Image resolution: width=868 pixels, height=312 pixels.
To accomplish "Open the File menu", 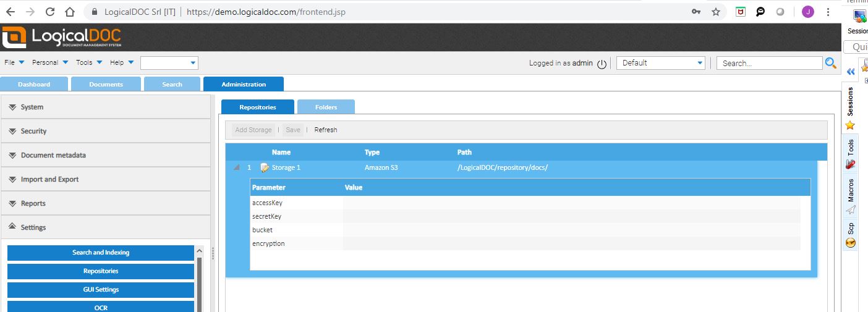I will [x=14, y=62].
